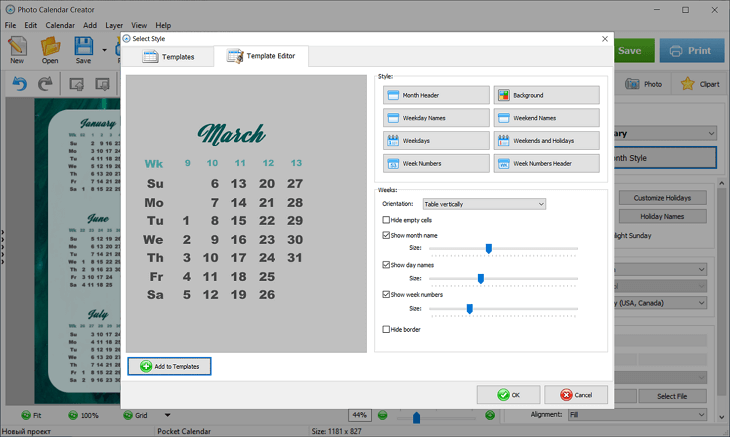Open the Background style settings
The image size is (730, 437).
(547, 95)
